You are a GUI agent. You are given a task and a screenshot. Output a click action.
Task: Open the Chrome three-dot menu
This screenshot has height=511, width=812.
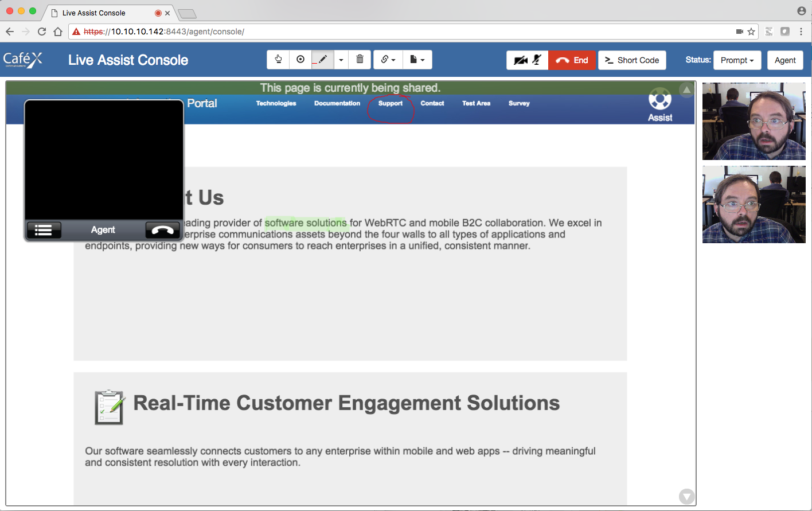pyautogui.click(x=801, y=32)
